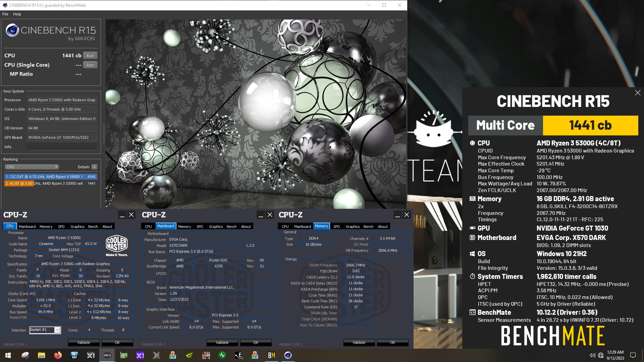Open the red binary digits taskbar icon
644x362 pixels.
coord(206,355)
